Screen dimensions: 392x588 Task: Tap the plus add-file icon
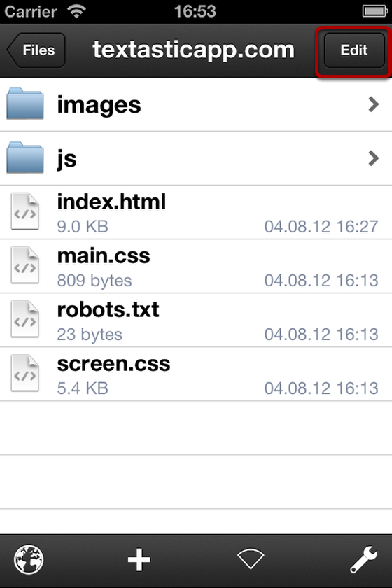pyautogui.click(x=139, y=560)
